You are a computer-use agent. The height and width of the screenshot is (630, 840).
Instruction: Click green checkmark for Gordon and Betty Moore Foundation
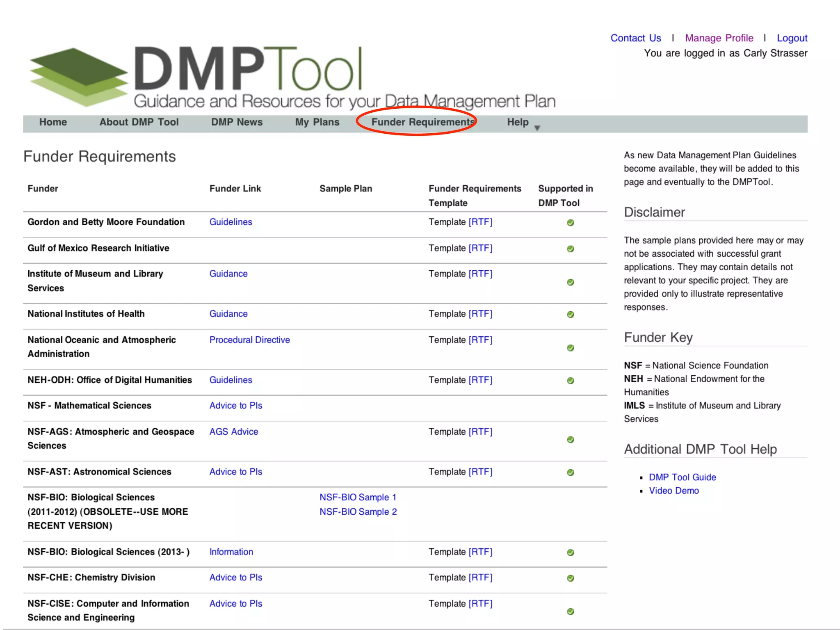tap(570, 223)
